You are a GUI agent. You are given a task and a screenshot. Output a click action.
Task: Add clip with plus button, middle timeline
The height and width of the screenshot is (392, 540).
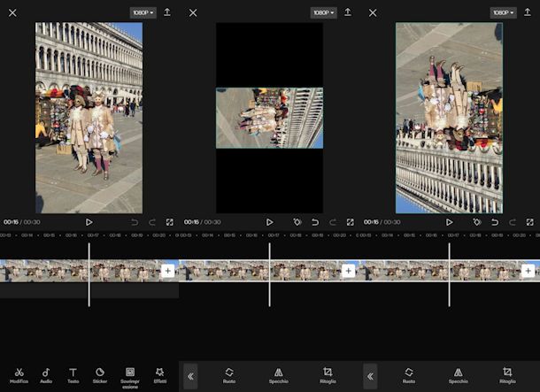point(348,271)
